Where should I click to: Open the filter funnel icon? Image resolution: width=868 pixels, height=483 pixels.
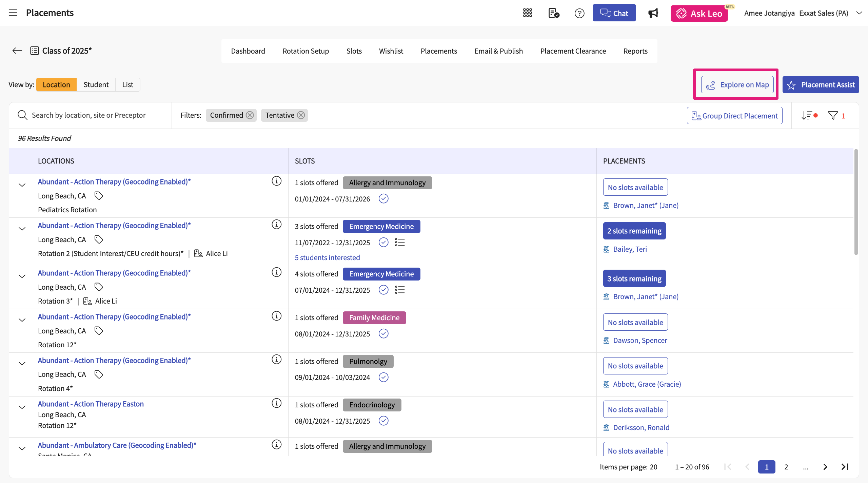coord(833,116)
